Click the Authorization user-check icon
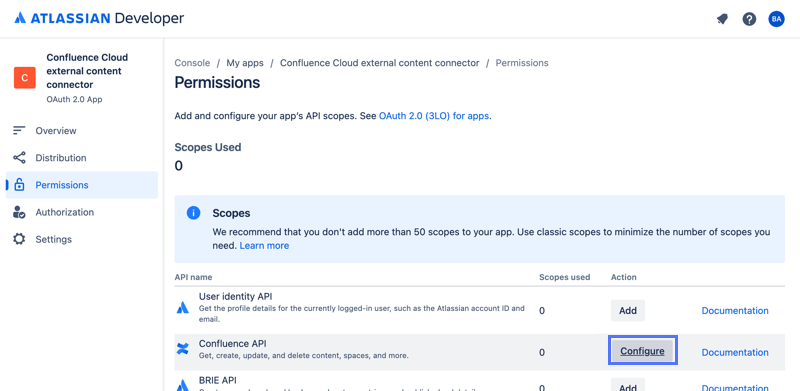This screenshot has width=800, height=391. (19, 212)
